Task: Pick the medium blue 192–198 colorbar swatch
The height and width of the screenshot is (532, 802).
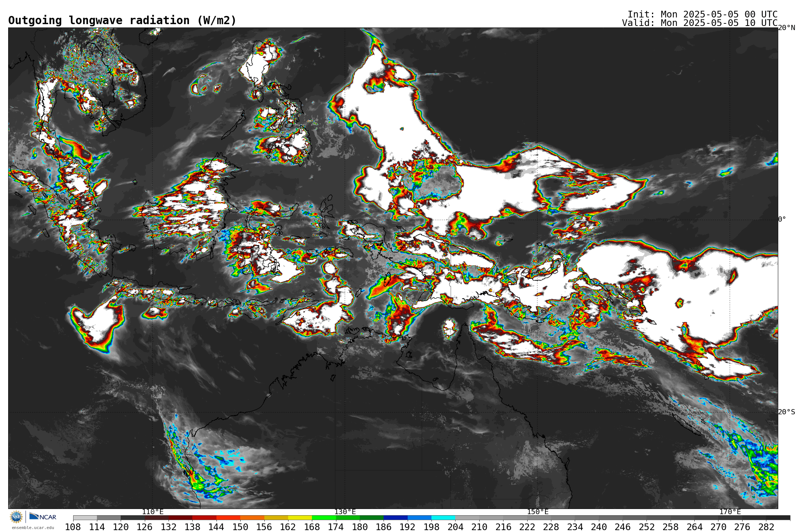Action: [419, 518]
